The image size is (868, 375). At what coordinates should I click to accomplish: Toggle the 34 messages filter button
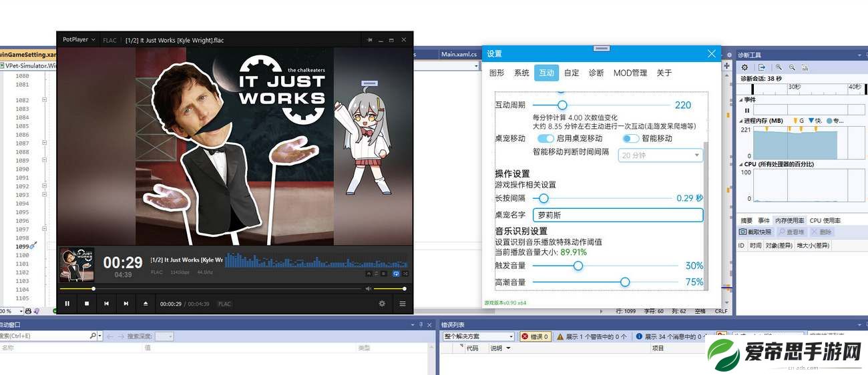(x=672, y=336)
